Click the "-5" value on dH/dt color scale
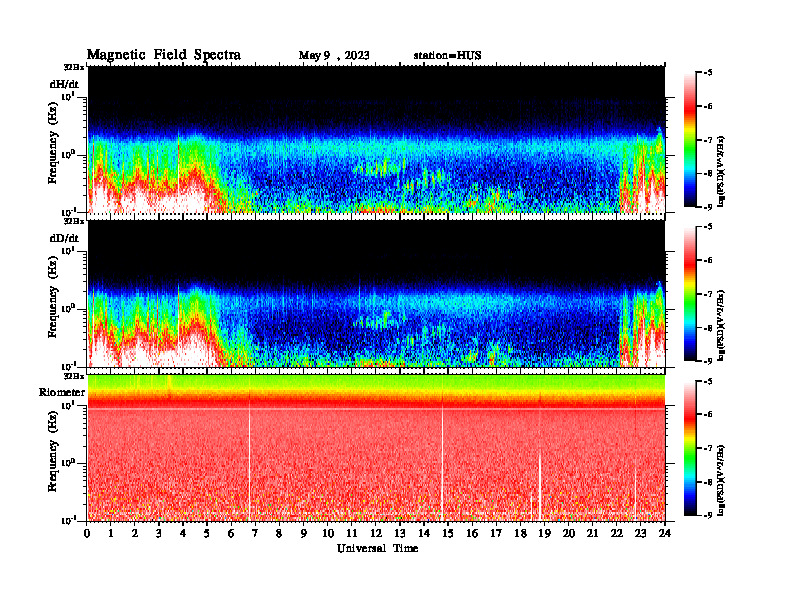Image resolution: width=792 pixels, height=612 pixels. (708, 73)
